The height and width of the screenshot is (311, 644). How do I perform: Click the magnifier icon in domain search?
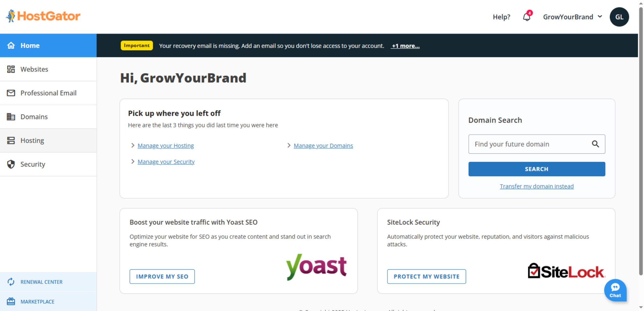(595, 144)
